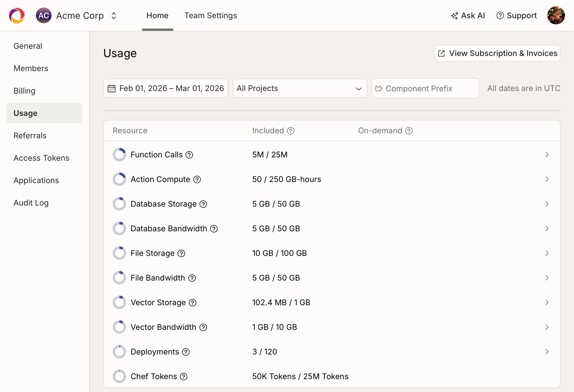The height and width of the screenshot is (392, 574).
Task: Click the calendar icon in the date picker
Action: click(112, 88)
